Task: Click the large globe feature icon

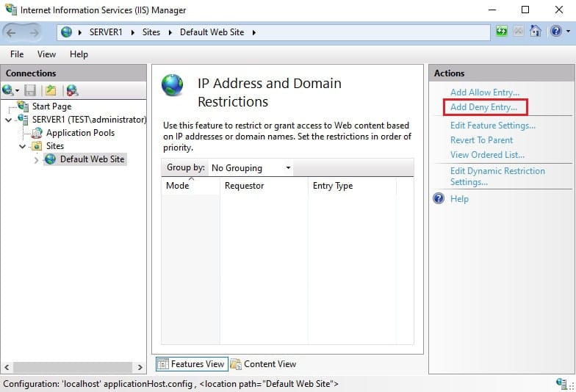Action: [172, 85]
